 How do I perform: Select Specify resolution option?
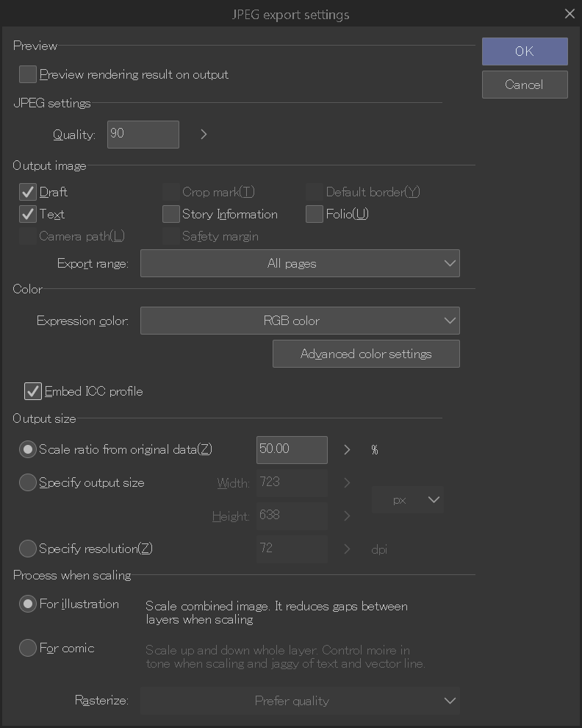[28, 549]
